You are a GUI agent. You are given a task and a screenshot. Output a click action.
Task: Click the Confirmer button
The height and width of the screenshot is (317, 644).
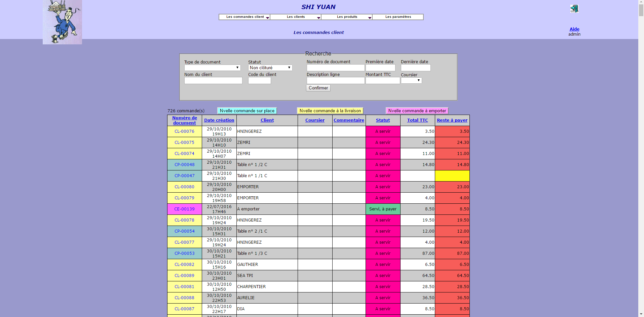[x=318, y=88]
